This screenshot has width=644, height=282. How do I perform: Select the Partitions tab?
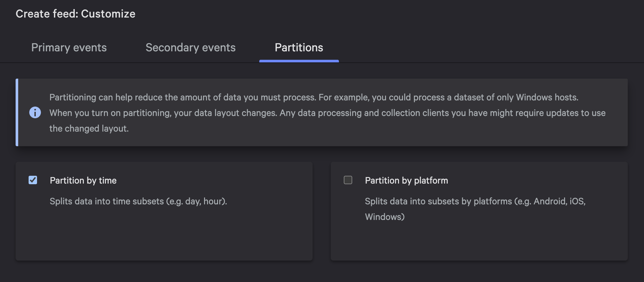coord(299,48)
